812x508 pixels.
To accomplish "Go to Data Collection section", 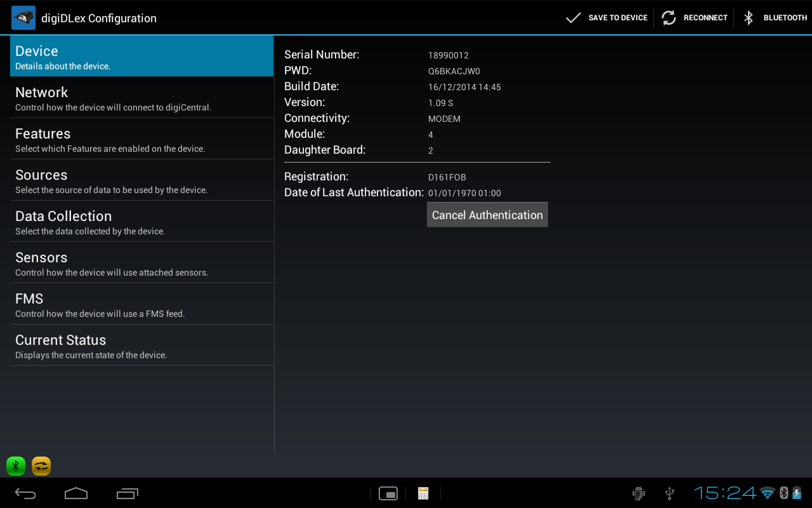I will [141, 222].
